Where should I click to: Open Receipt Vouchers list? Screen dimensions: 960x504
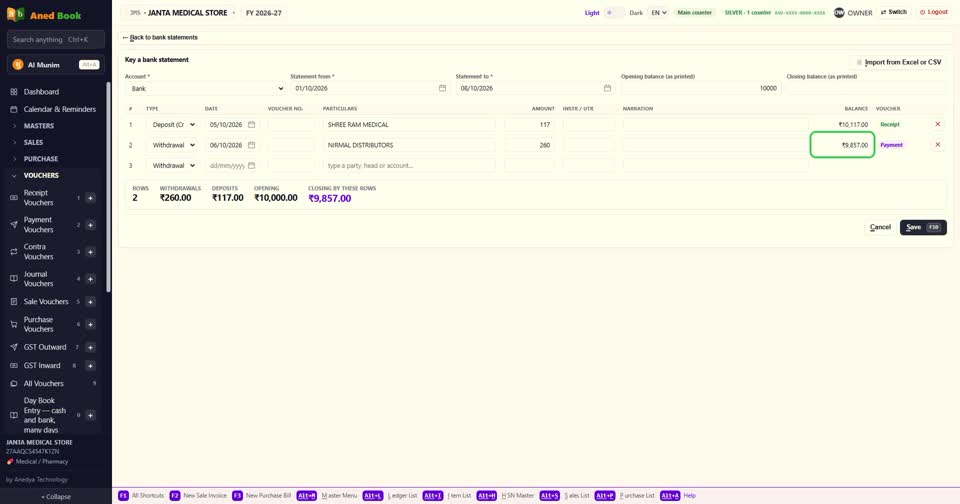coord(39,198)
